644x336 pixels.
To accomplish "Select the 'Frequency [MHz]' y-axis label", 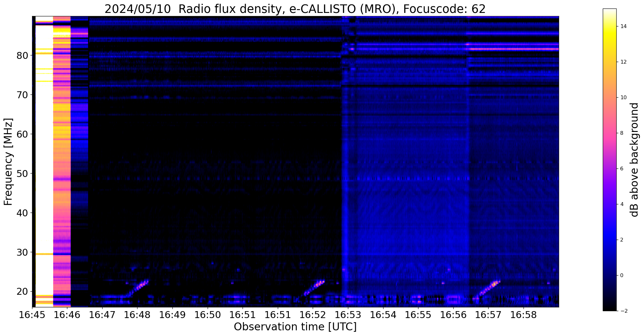I will [x=8, y=162].
